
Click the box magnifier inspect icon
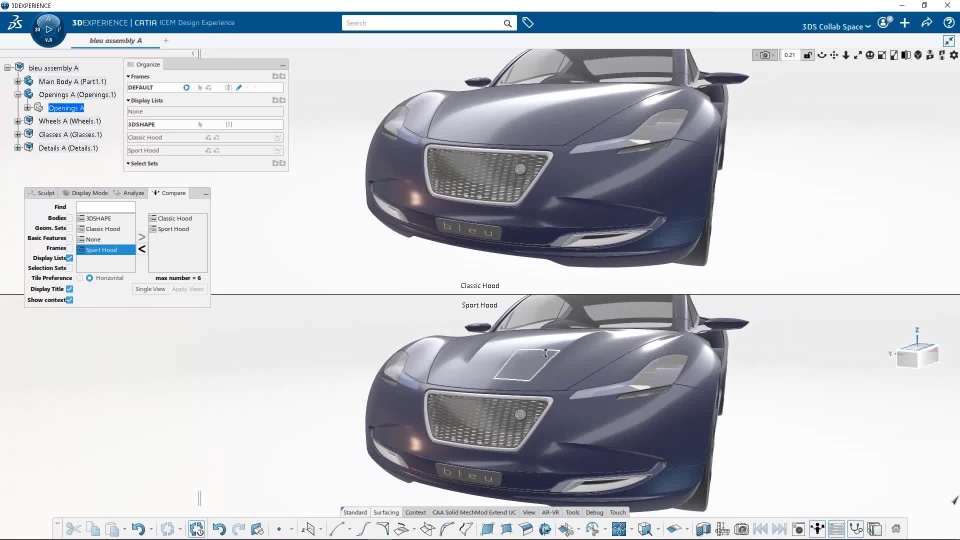[645, 528]
